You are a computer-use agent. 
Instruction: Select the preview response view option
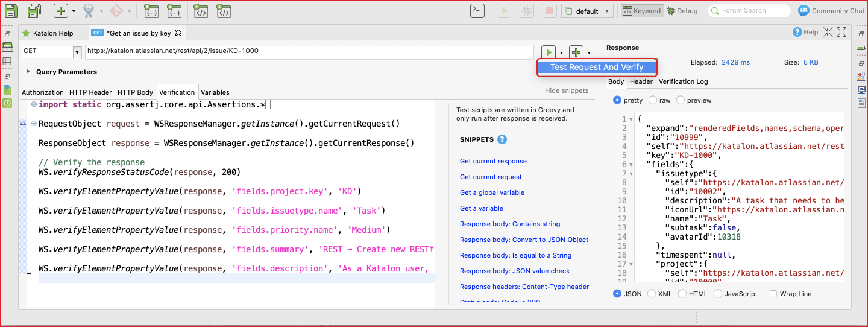point(694,100)
